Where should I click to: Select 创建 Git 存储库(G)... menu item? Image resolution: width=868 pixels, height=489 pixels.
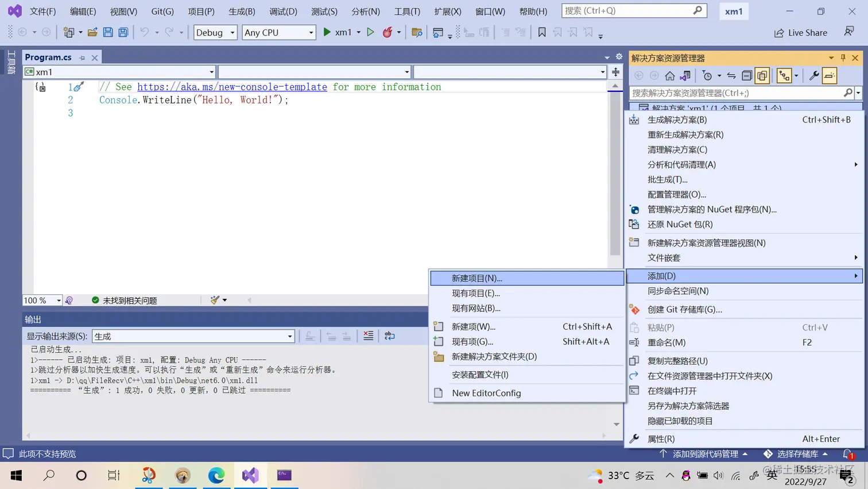coord(745,309)
